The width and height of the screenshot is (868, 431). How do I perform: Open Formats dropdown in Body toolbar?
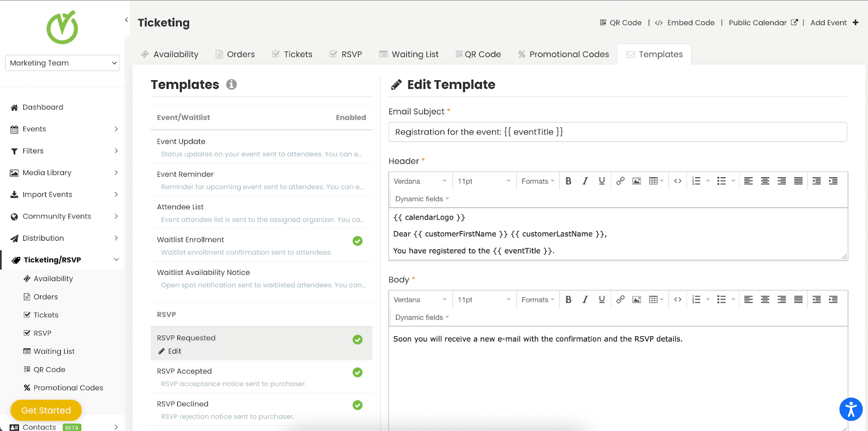click(537, 300)
